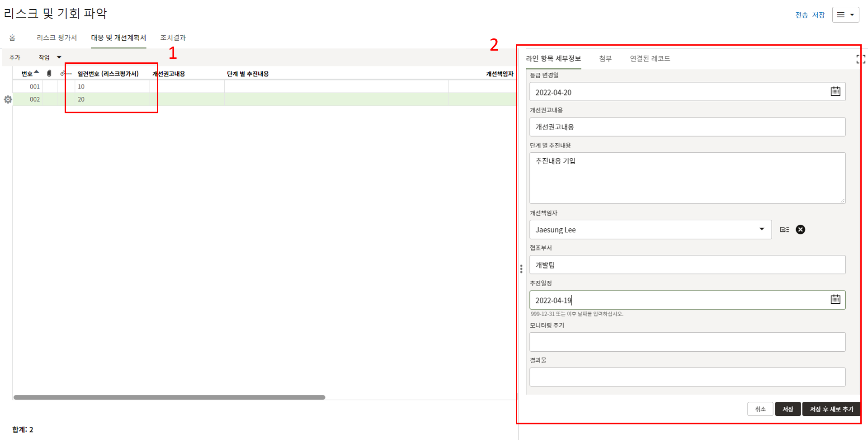
Task: Switch to the 조치결과 tab
Action: [173, 38]
